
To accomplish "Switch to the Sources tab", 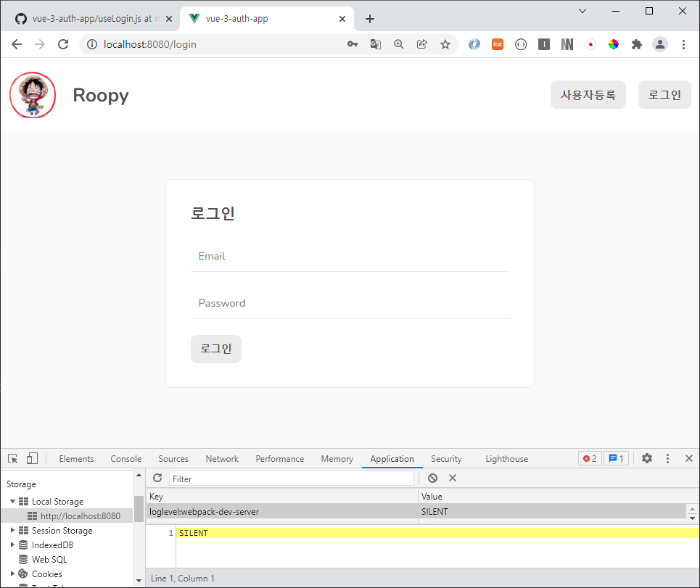I will pyautogui.click(x=173, y=459).
